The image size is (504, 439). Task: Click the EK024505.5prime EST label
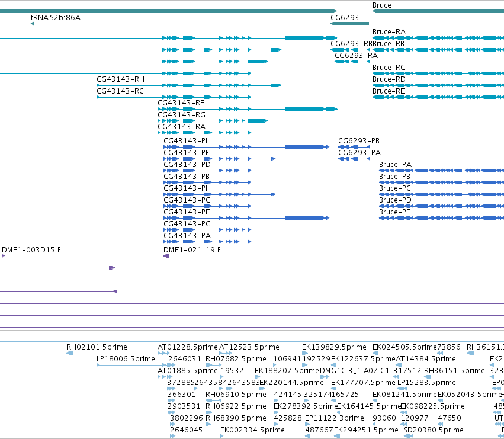coord(405,347)
